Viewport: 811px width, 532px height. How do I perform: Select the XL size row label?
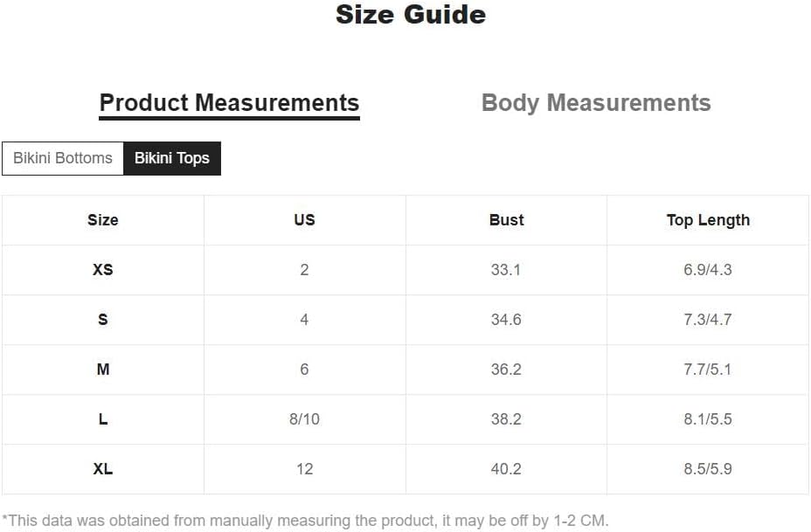click(x=103, y=469)
